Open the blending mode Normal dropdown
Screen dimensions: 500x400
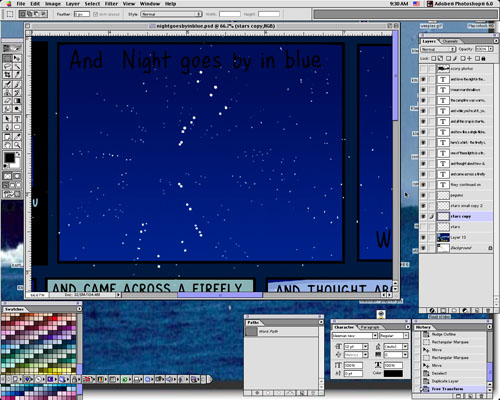click(x=438, y=49)
